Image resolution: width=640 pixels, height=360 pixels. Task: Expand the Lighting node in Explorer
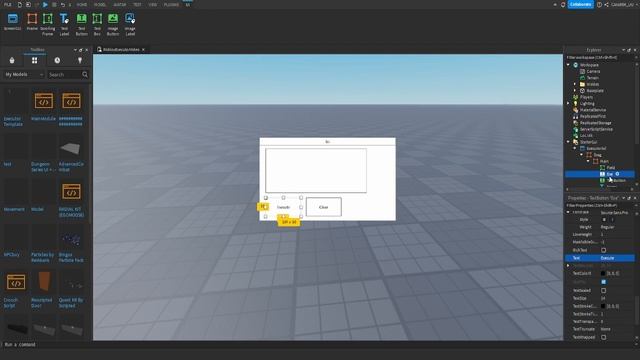[568, 104]
